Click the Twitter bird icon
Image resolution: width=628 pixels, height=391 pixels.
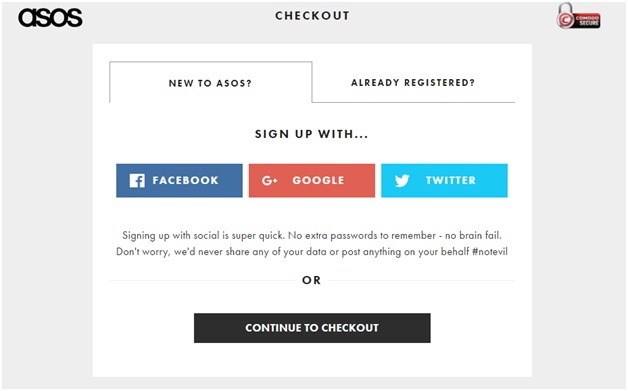point(402,181)
